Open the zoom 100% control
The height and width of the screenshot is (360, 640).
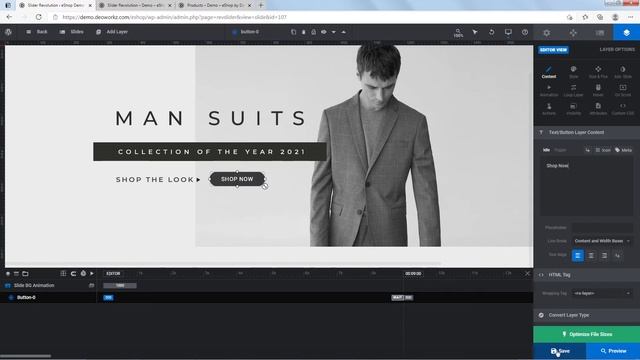coord(458,33)
